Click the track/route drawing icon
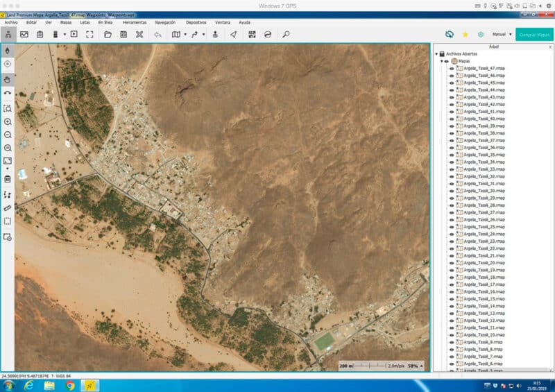Image resolution: width=555 pixels, height=392 pixels. click(x=194, y=35)
